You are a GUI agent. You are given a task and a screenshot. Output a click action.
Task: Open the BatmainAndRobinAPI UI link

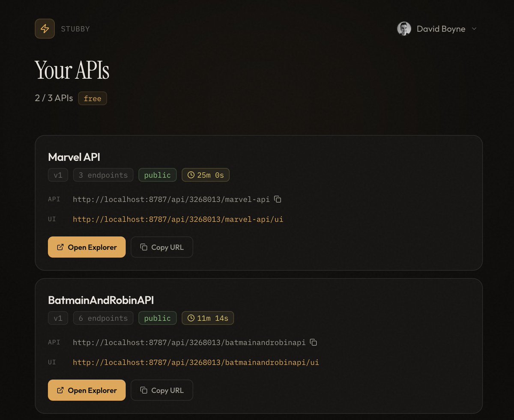pyautogui.click(x=196, y=362)
